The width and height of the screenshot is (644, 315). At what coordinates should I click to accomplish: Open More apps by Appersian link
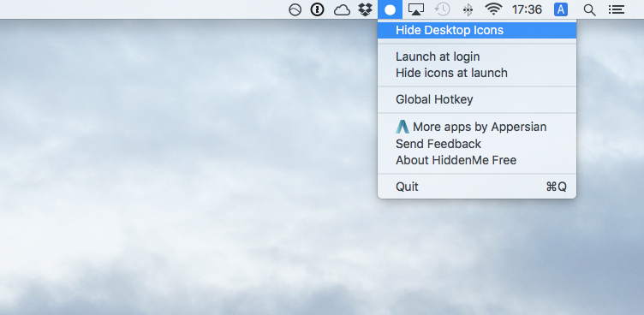tap(477, 127)
